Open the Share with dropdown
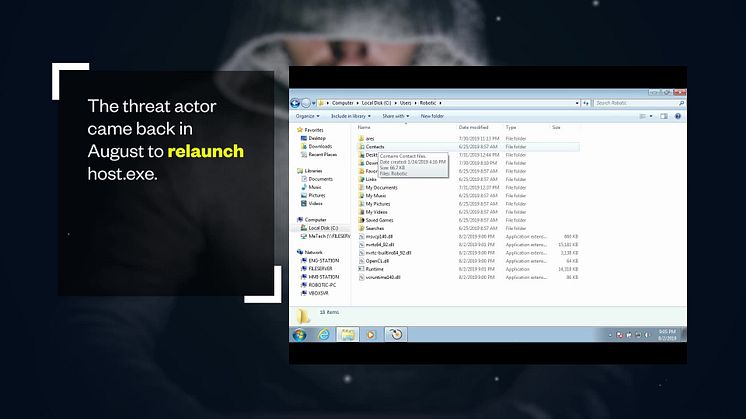 [x=394, y=116]
